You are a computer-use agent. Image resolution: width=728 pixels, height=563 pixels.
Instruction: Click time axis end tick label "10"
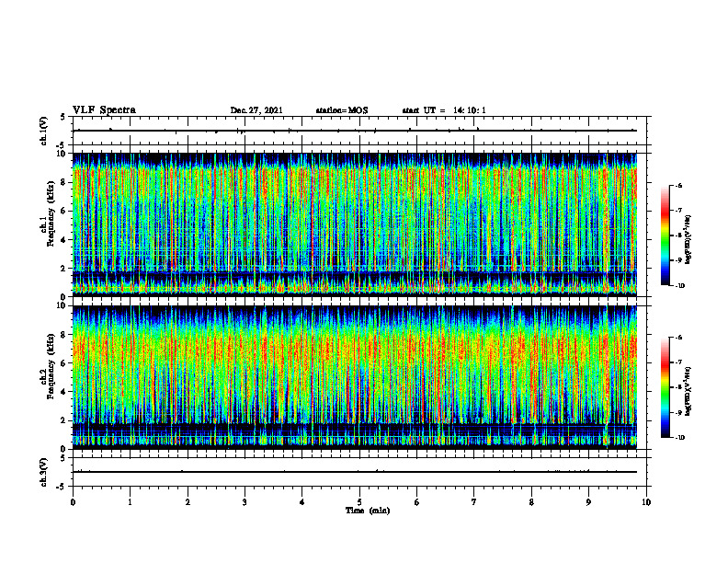click(646, 502)
